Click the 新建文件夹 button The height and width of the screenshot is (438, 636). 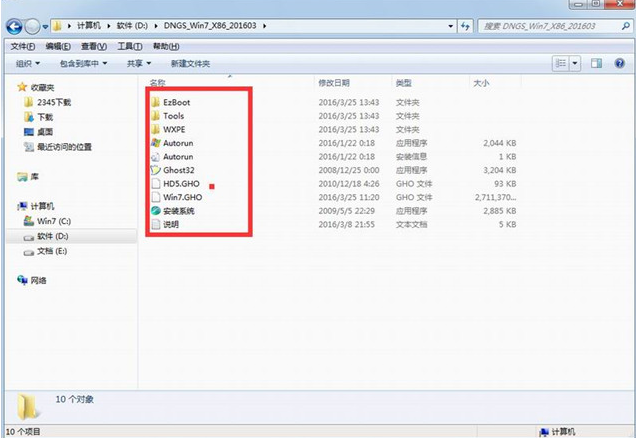[x=190, y=64]
